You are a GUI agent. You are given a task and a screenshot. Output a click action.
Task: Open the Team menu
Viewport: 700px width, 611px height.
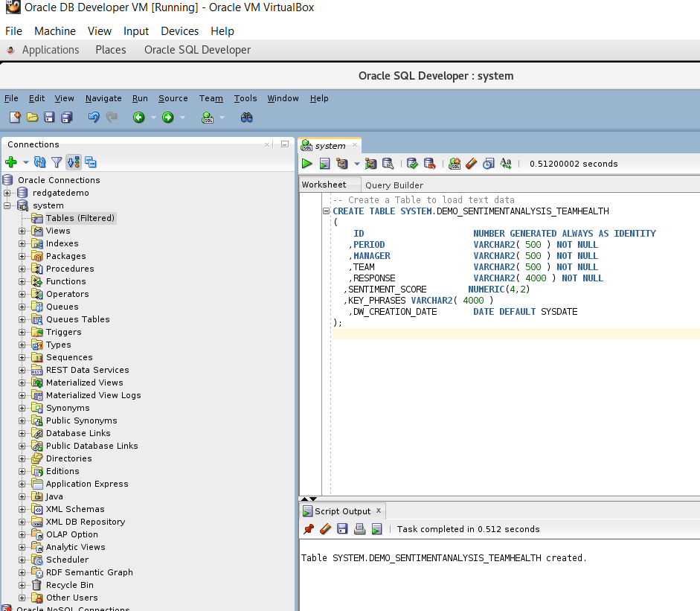point(211,98)
